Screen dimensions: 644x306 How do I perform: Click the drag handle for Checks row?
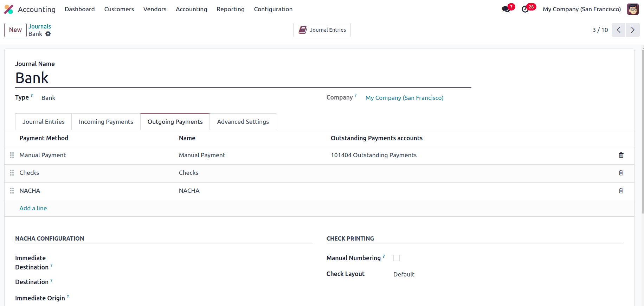(12, 173)
